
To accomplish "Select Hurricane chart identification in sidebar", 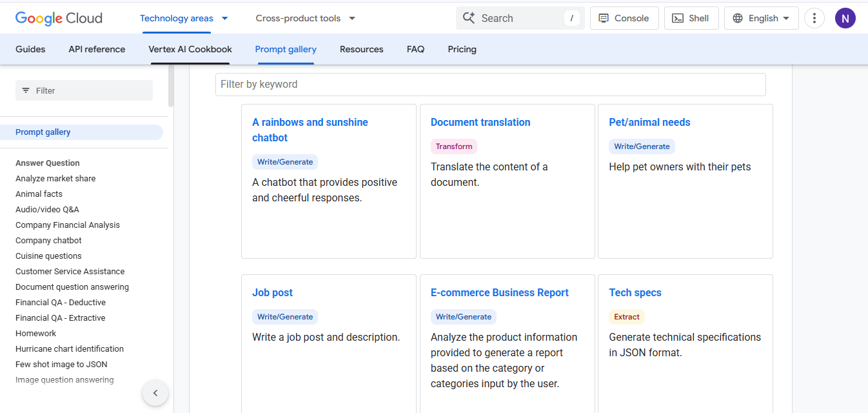I will [70, 348].
